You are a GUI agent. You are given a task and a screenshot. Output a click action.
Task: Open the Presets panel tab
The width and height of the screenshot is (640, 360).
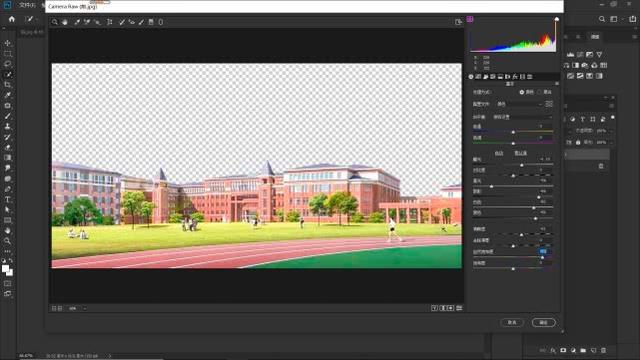(530, 77)
